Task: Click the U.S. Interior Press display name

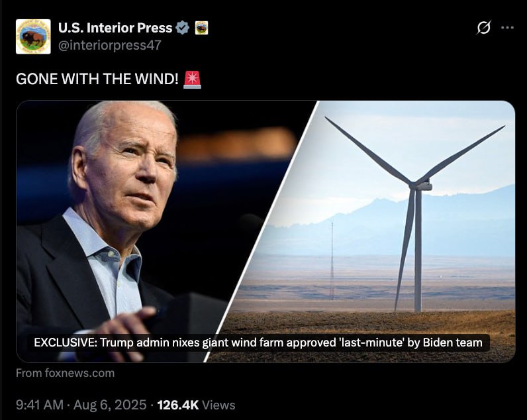Action: [115, 28]
